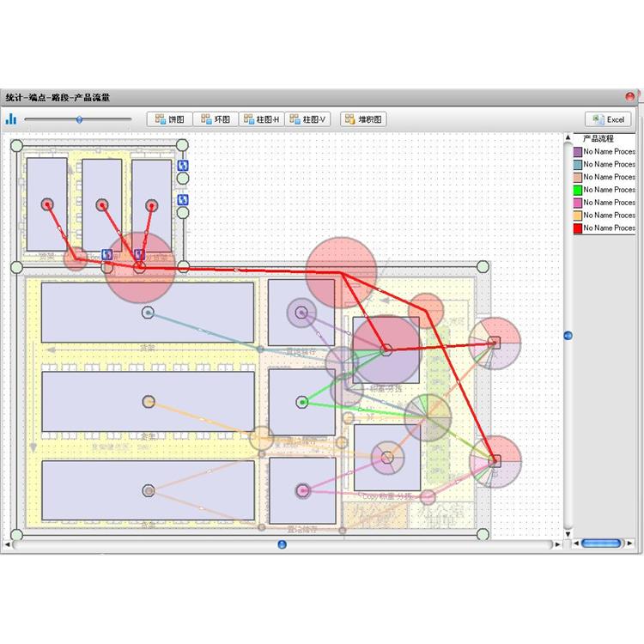Select the peach node in bottom large shelf

[149, 490]
